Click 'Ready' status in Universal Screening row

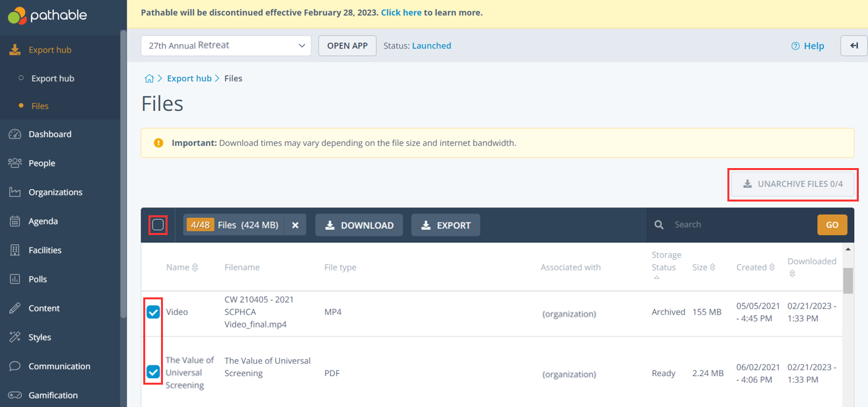664,373
